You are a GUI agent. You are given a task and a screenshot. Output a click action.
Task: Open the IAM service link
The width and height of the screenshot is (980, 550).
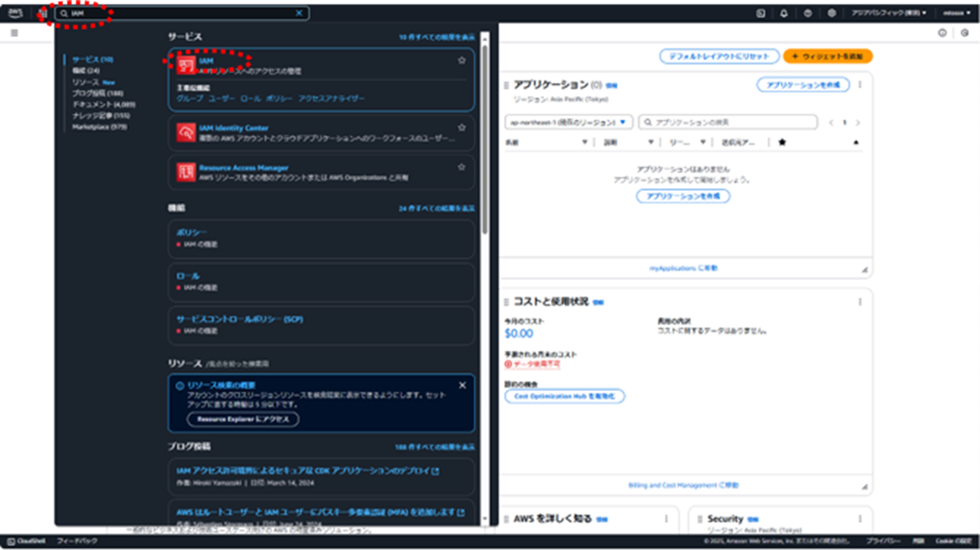[206, 60]
